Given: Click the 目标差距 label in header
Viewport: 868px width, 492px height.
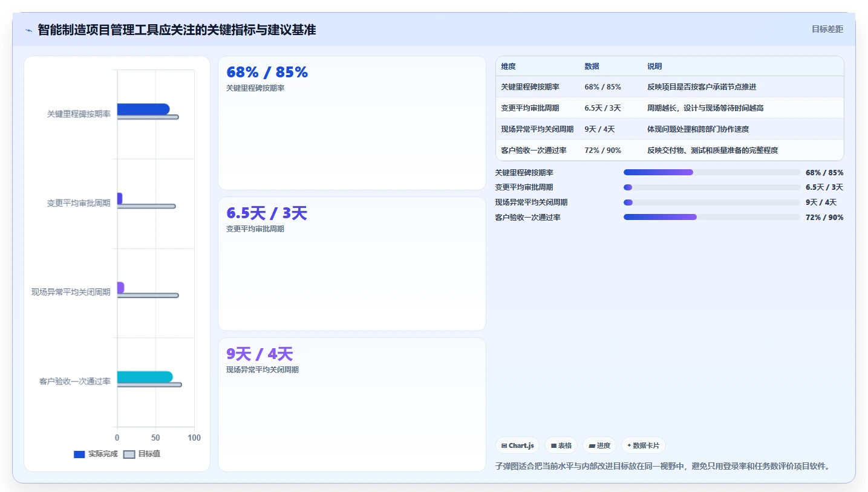Looking at the screenshot, I should pyautogui.click(x=827, y=29).
